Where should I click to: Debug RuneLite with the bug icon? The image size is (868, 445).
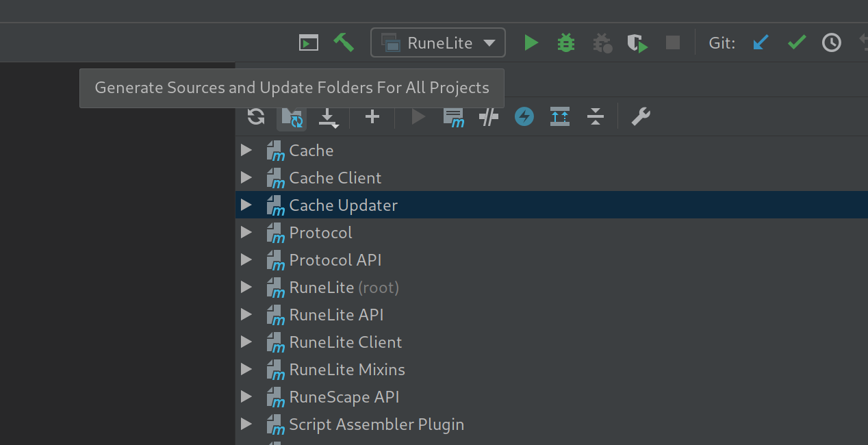tap(566, 42)
